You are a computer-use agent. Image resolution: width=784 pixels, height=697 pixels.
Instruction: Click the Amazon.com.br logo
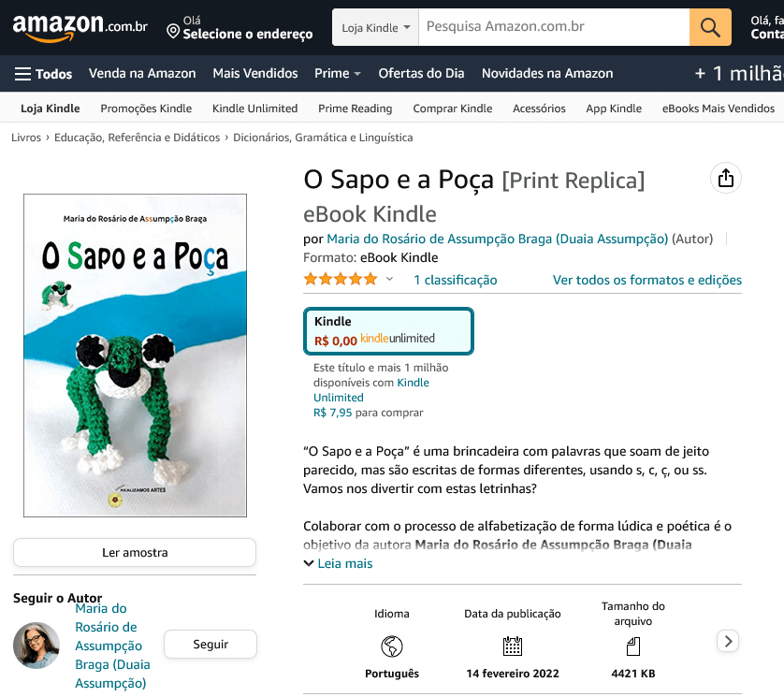pyautogui.click(x=80, y=27)
